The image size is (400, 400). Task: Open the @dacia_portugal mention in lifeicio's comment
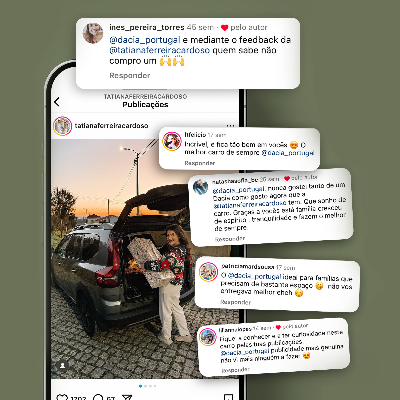(x=287, y=153)
